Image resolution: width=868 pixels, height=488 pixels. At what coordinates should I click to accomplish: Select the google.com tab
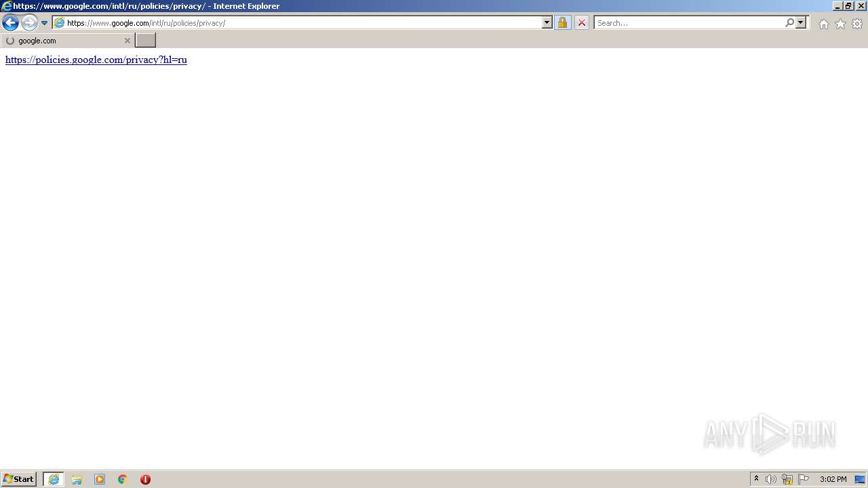coord(66,41)
